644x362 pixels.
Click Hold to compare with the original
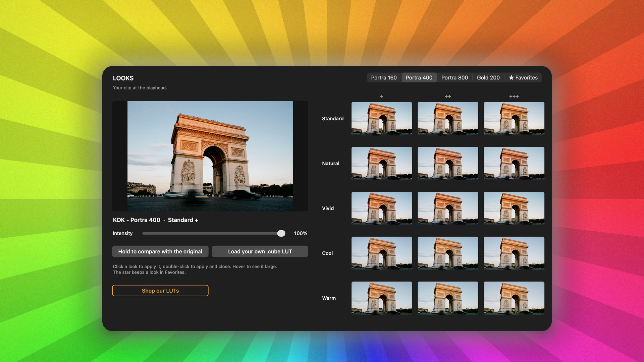pos(160,251)
